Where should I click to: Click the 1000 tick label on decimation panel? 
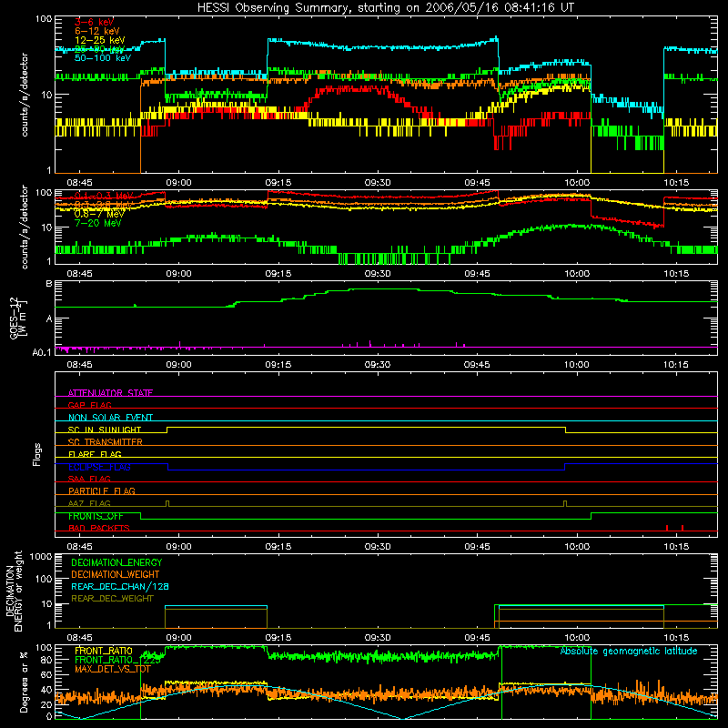[41, 556]
